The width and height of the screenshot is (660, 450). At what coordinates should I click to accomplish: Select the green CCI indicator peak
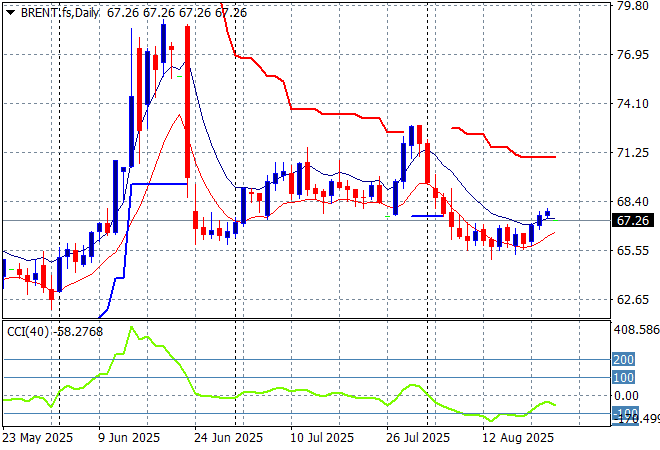pyautogui.click(x=130, y=328)
